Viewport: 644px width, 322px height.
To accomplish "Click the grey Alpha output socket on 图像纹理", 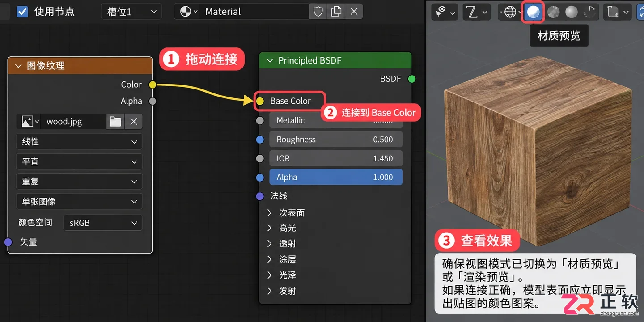I will click(153, 101).
